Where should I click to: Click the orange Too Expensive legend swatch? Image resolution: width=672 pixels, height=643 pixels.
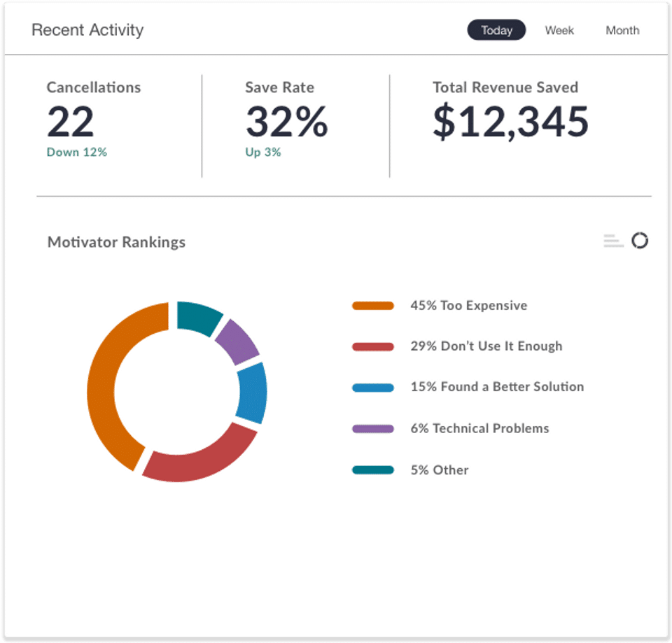373,306
